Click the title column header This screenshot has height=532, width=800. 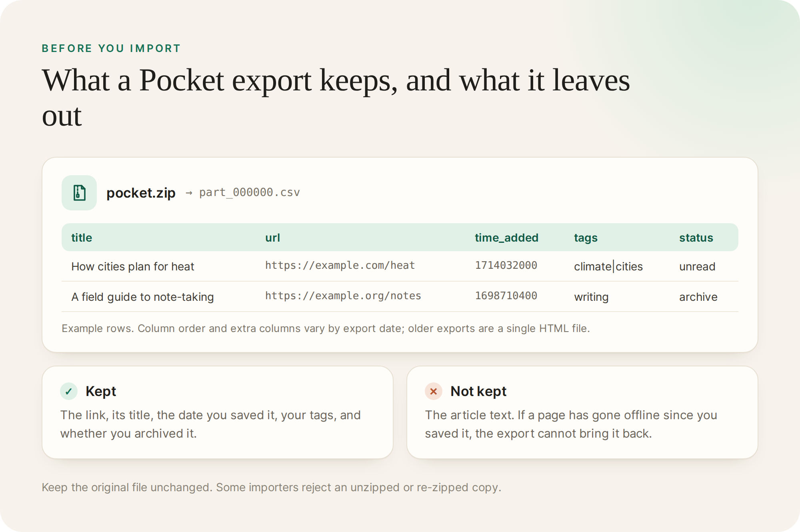tap(82, 238)
